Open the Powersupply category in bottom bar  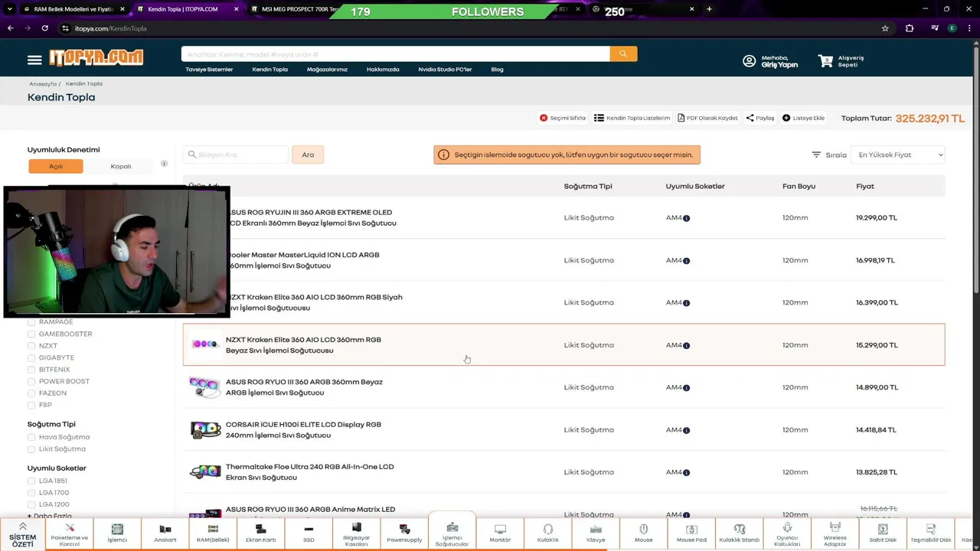[404, 533]
